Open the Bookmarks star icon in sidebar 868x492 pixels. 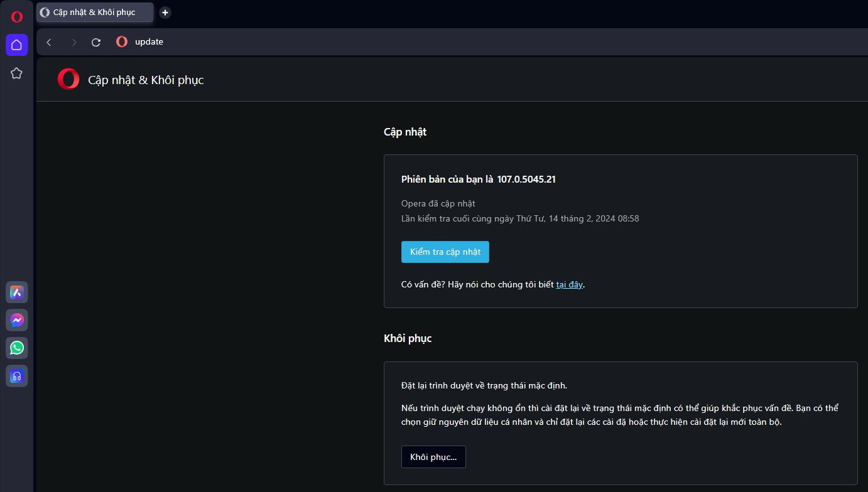pos(17,73)
